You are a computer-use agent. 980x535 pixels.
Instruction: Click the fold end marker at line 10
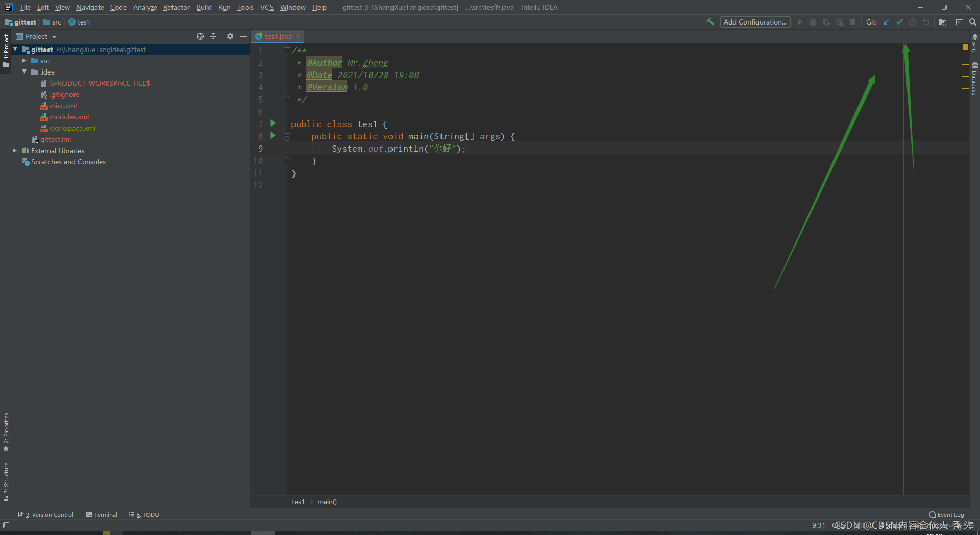click(287, 161)
